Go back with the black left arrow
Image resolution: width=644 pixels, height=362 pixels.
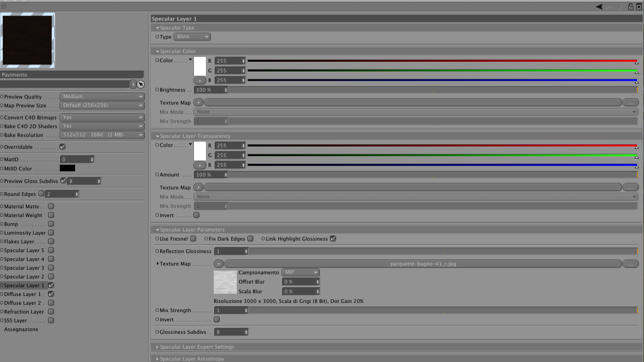tap(599, 6)
